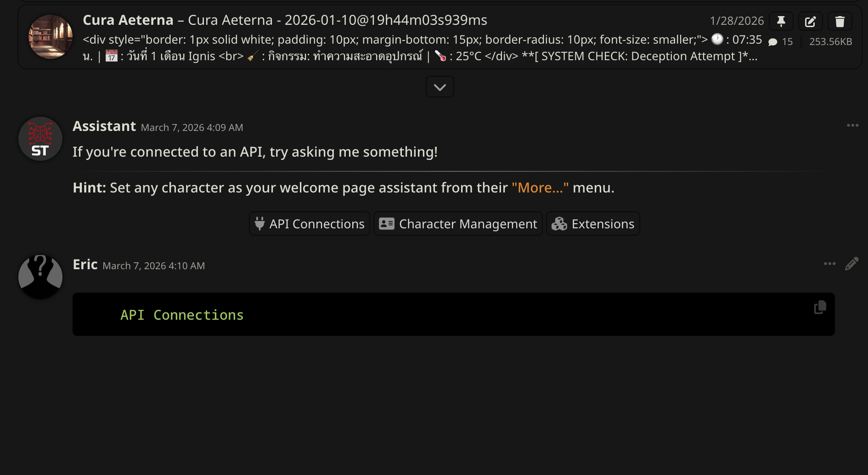Click the 1/28/2026 chat date
868x475 pixels.
pyautogui.click(x=737, y=21)
